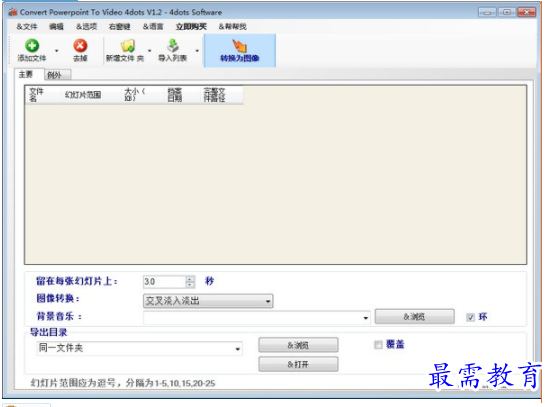Click the red Remove (去掉) icon
The height and width of the screenshot is (407, 550).
tap(80, 46)
